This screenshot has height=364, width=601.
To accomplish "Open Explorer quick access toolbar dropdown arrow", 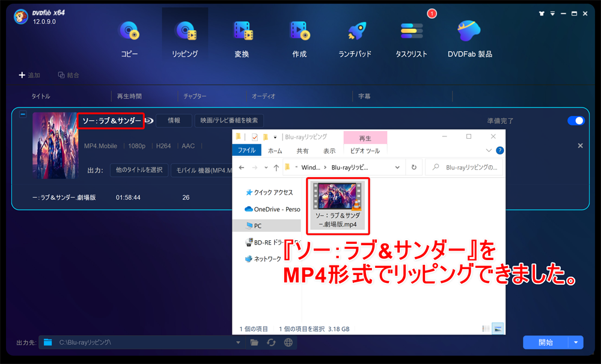I will (275, 137).
